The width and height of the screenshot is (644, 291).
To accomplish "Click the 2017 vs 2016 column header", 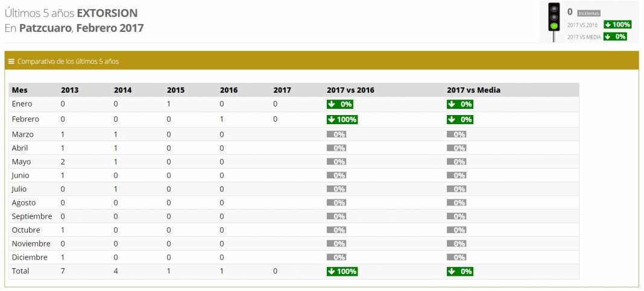I will coord(350,90).
